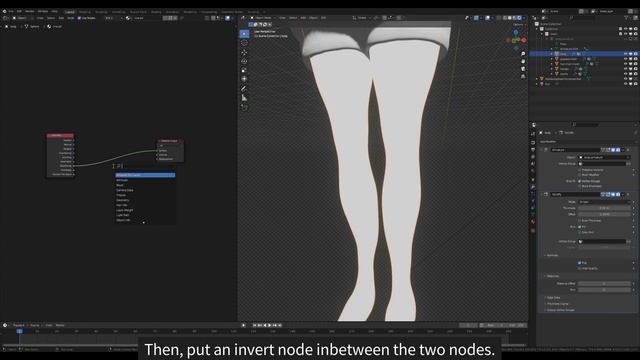This screenshot has height=360, width=640.
Task: Expand the Output Vertex Groups subpanel
Action: tap(559, 310)
